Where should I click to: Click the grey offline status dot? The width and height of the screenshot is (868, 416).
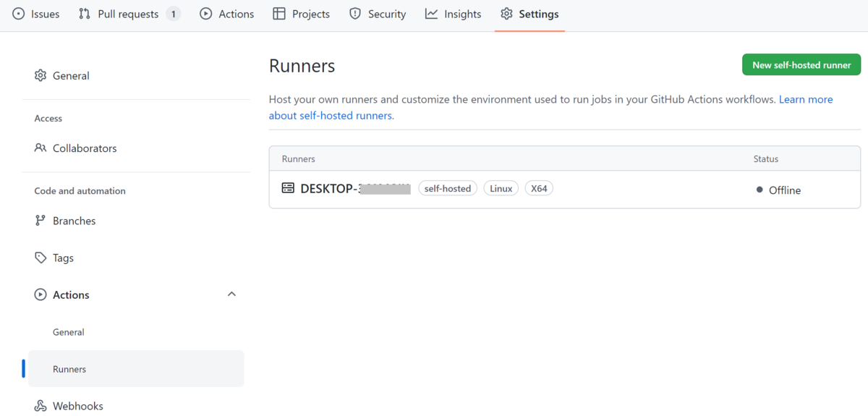[759, 190]
